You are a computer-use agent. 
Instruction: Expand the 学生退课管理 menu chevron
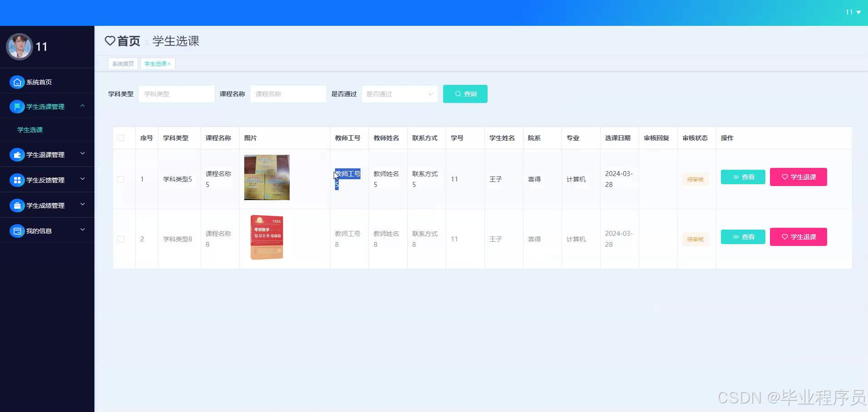(83, 154)
